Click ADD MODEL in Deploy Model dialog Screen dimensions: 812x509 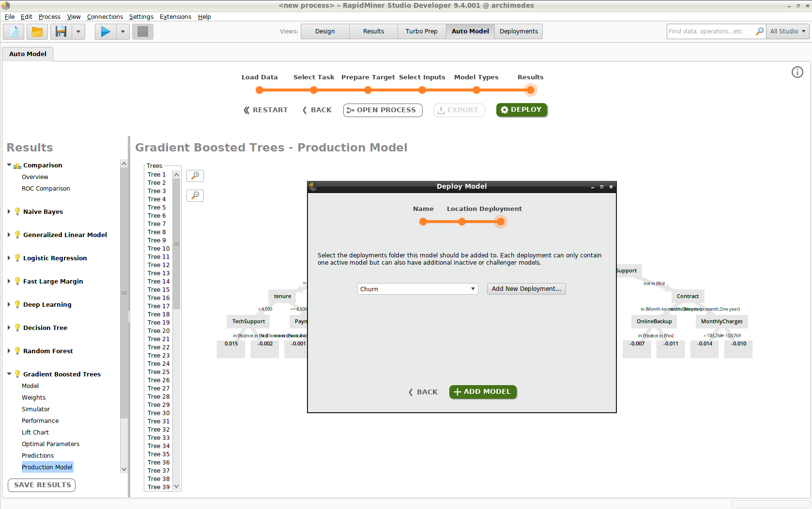[483, 392]
